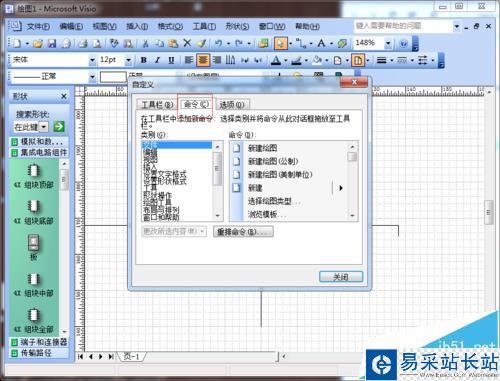The width and height of the screenshot is (500, 381).
Task: Open the 传输路径 stencil title
Action: point(39,353)
